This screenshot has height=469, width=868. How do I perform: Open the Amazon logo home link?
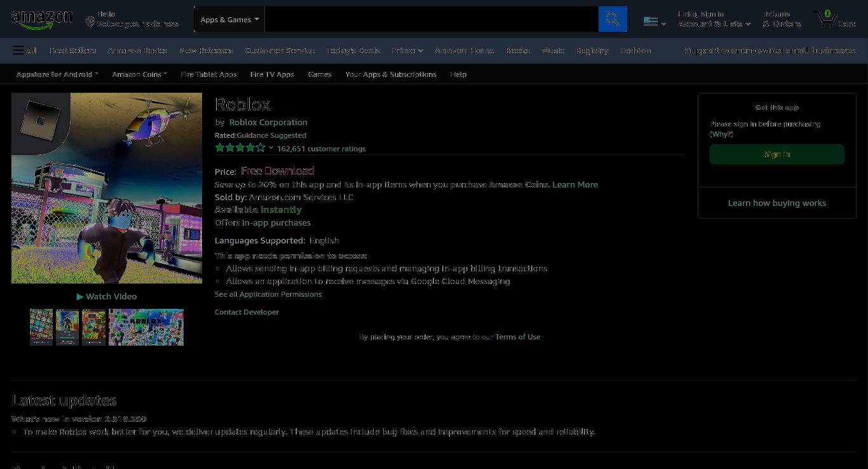[42, 19]
